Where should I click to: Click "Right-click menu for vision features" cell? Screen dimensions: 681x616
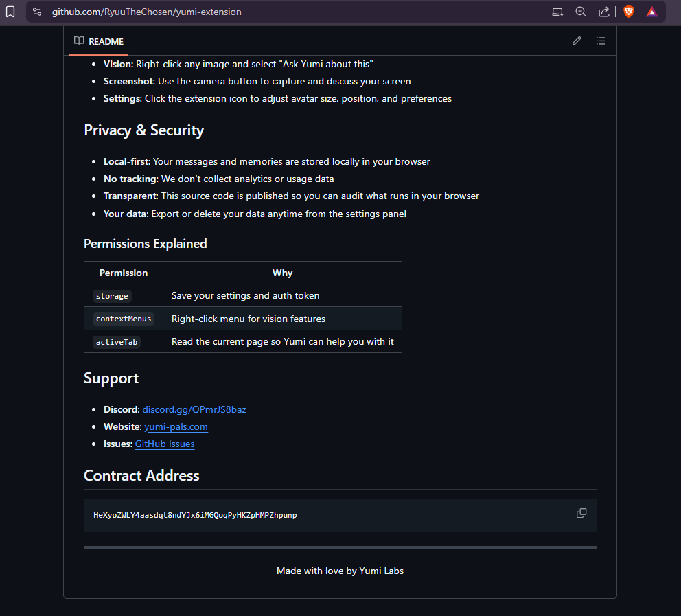click(x=282, y=319)
